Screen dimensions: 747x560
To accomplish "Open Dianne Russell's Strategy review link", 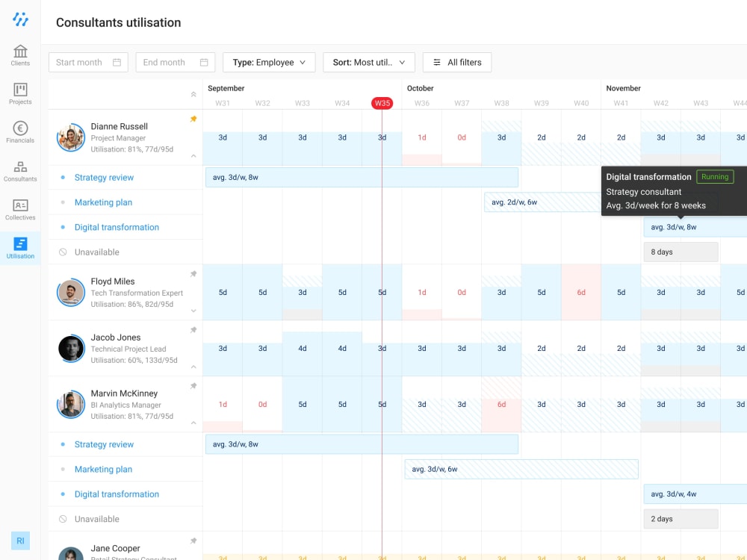I will pos(104,178).
